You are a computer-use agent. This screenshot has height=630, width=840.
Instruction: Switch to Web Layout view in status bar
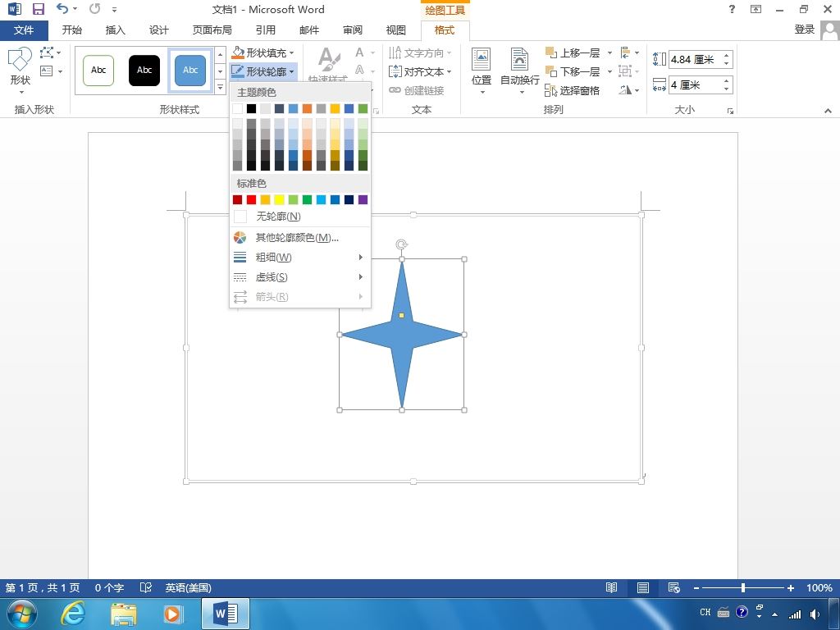(673, 588)
